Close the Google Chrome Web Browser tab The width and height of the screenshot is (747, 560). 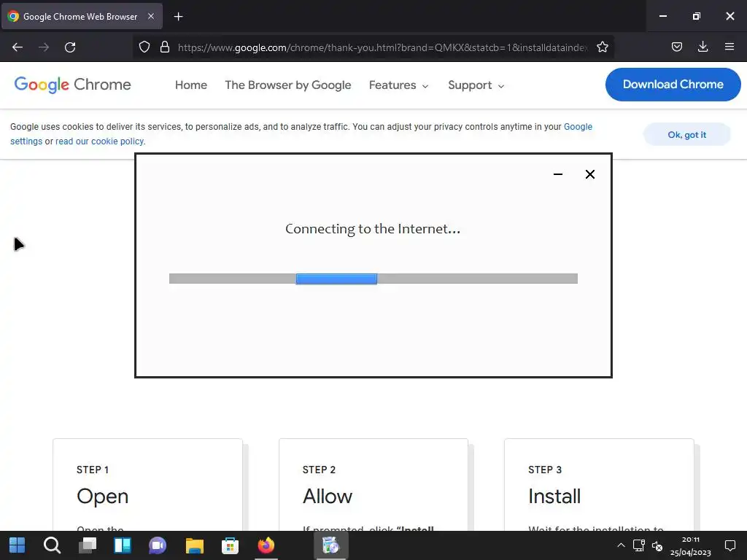point(151,16)
